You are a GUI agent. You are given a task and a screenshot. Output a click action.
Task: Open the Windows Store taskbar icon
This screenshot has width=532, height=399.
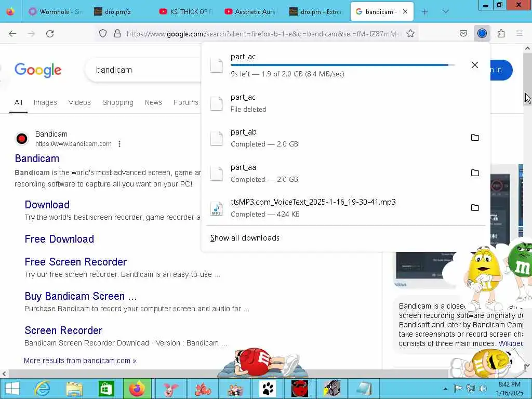tap(106, 389)
